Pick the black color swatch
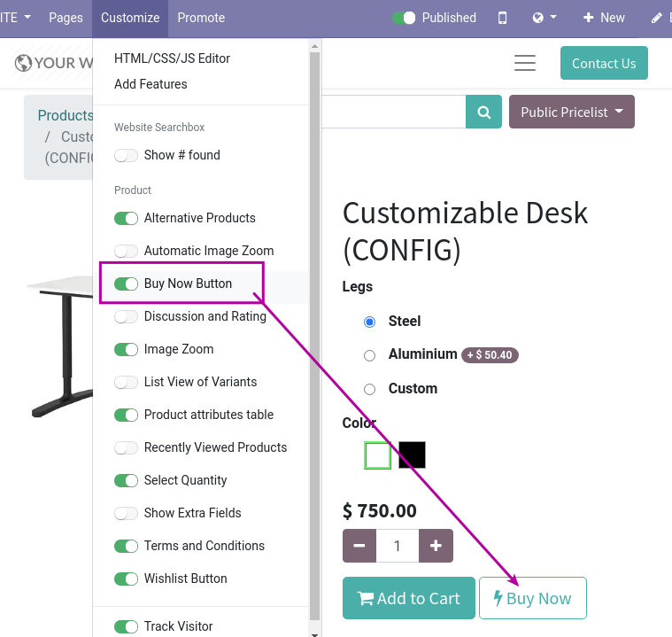672x637 pixels. pos(413,455)
